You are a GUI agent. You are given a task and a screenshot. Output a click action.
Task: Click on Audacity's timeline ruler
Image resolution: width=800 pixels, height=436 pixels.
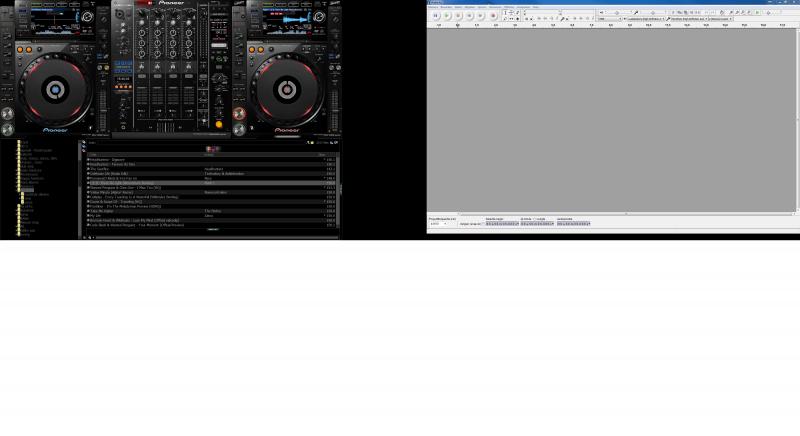tap(612, 24)
